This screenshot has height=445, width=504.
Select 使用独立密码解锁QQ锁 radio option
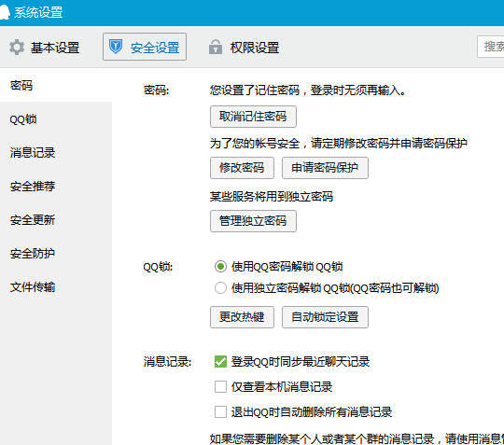click(x=220, y=288)
